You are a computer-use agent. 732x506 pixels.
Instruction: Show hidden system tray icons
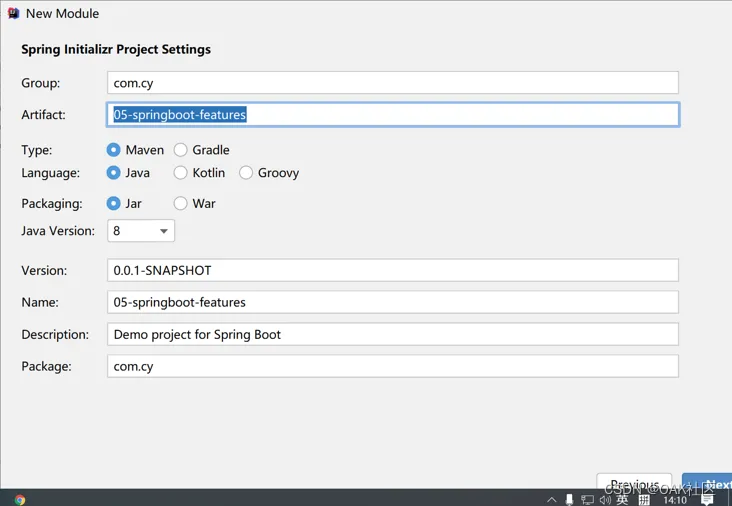coord(551,499)
